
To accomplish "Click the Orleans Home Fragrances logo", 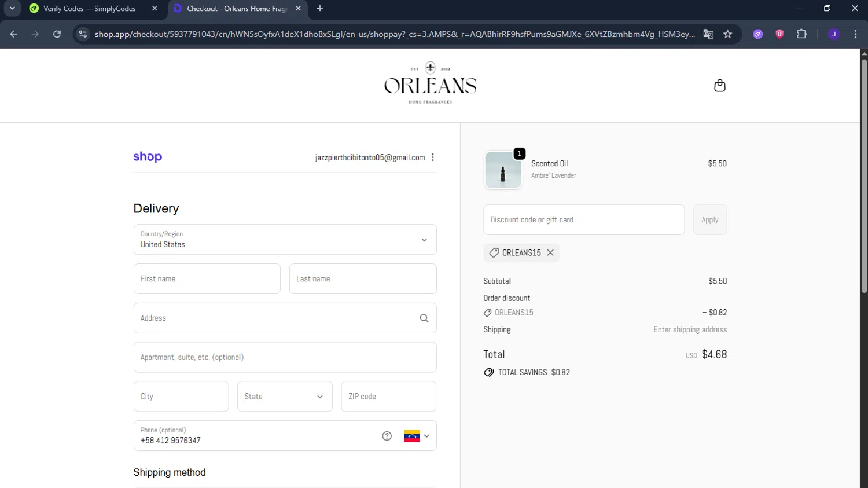I will point(430,83).
